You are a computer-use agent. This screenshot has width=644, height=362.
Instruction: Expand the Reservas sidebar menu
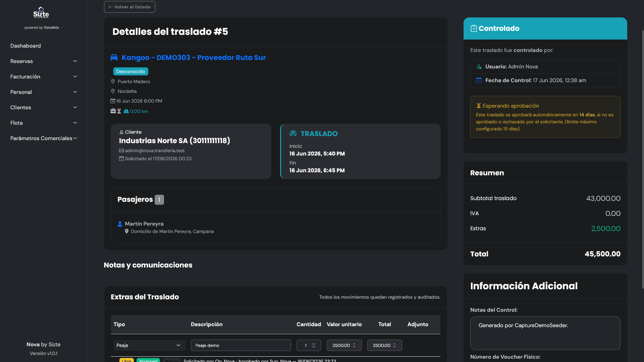pos(44,61)
